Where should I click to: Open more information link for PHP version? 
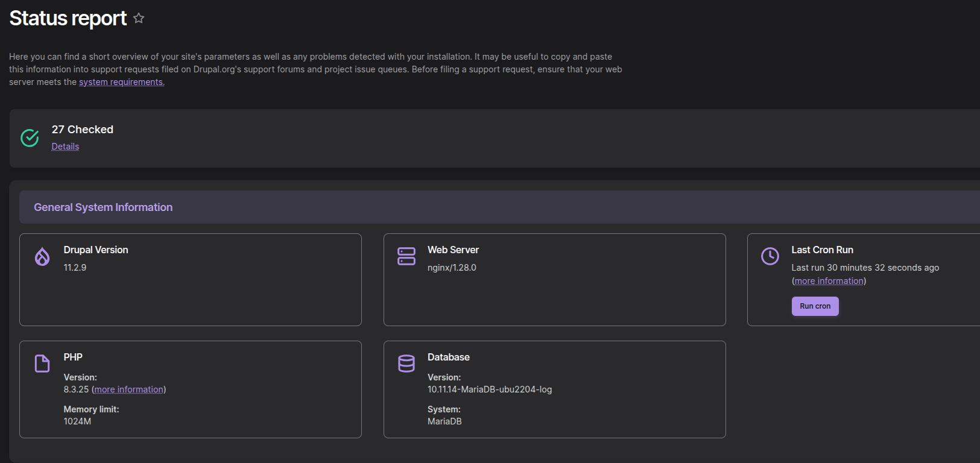coord(128,389)
